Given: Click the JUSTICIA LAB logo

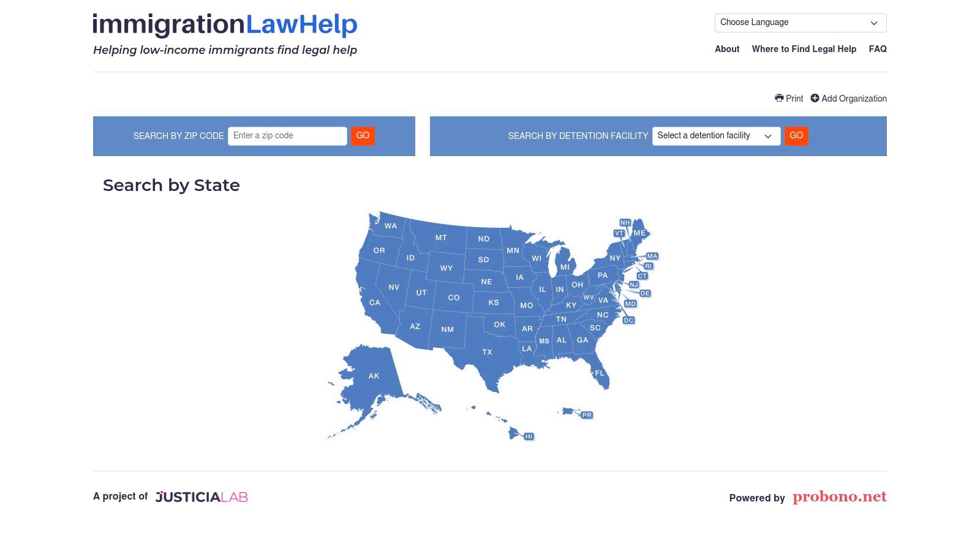Looking at the screenshot, I should [x=201, y=497].
